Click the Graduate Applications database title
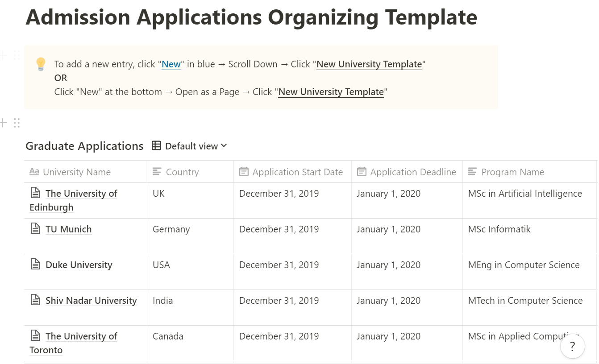 [x=84, y=146]
